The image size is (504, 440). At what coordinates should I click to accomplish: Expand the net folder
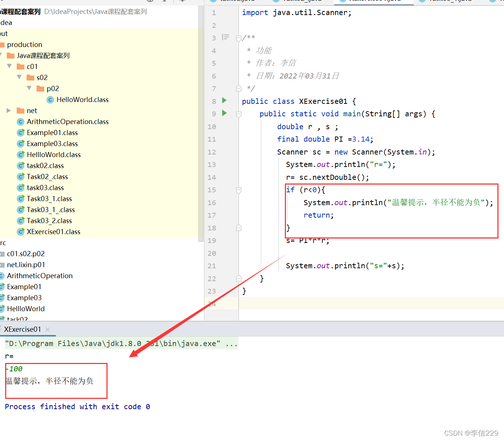pyautogui.click(x=9, y=110)
